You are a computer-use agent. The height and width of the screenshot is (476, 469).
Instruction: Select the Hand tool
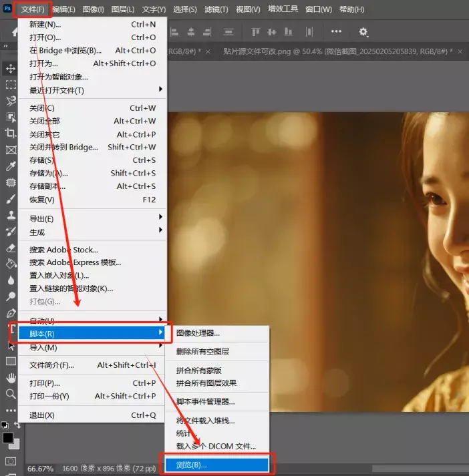(x=11, y=378)
